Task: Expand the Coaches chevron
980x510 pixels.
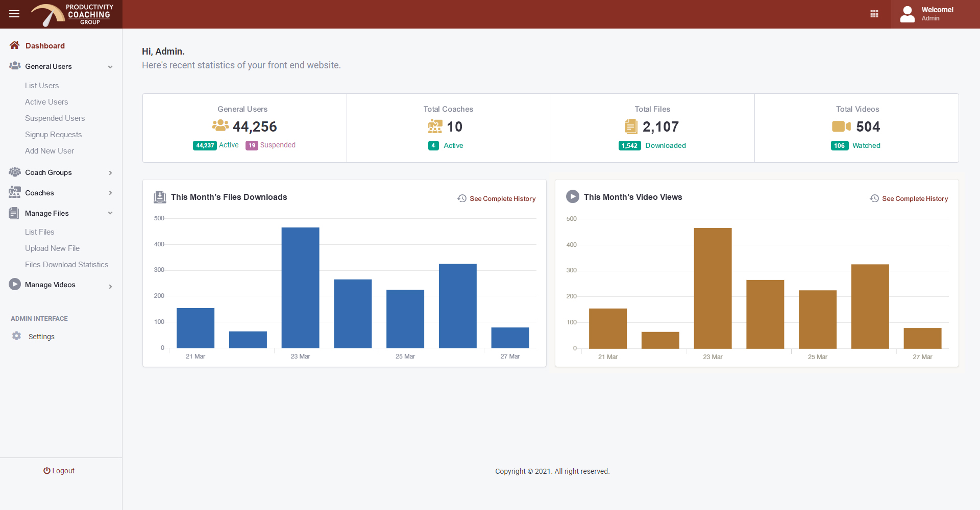Action: point(110,193)
